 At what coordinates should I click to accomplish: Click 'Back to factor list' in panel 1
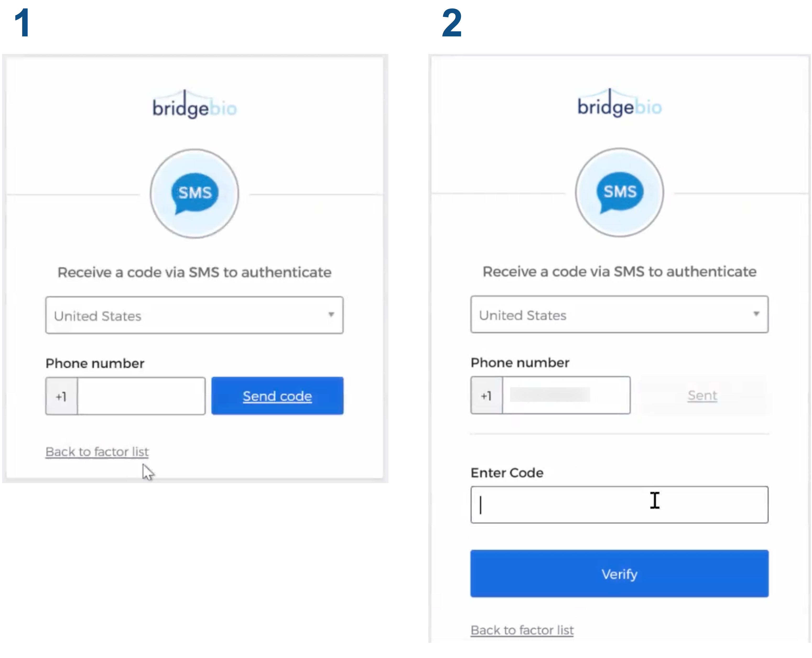[97, 451]
